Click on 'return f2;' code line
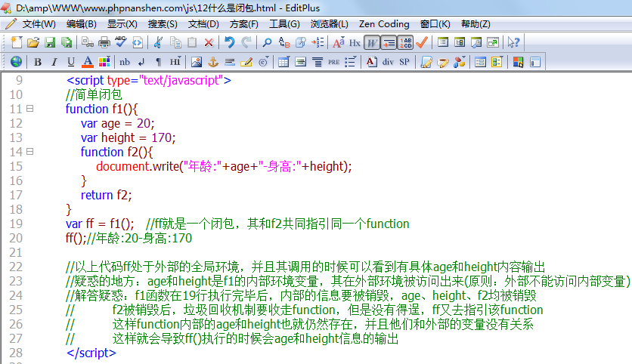Screen dimensions: 632x364 [x=106, y=196]
